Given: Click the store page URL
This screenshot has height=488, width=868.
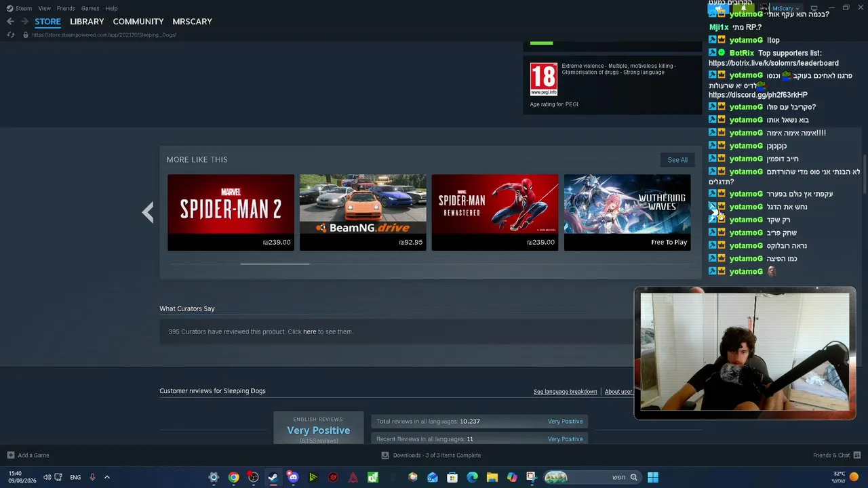Looking at the screenshot, I should 104,35.
